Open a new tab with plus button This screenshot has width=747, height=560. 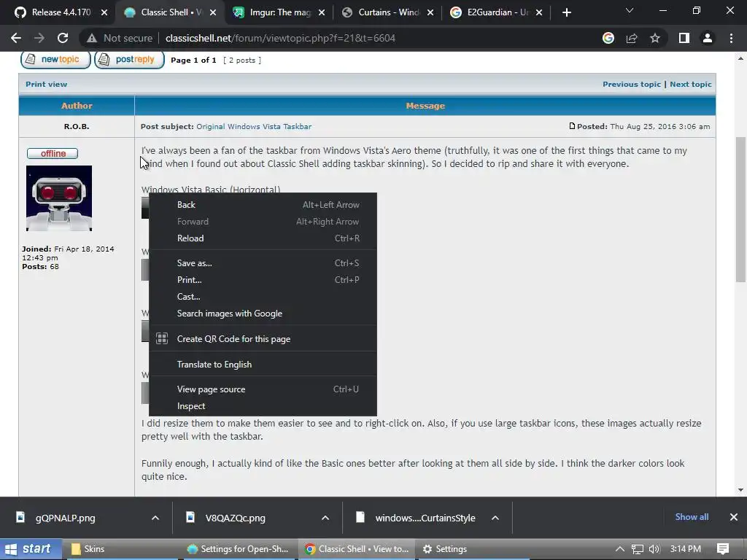point(566,12)
